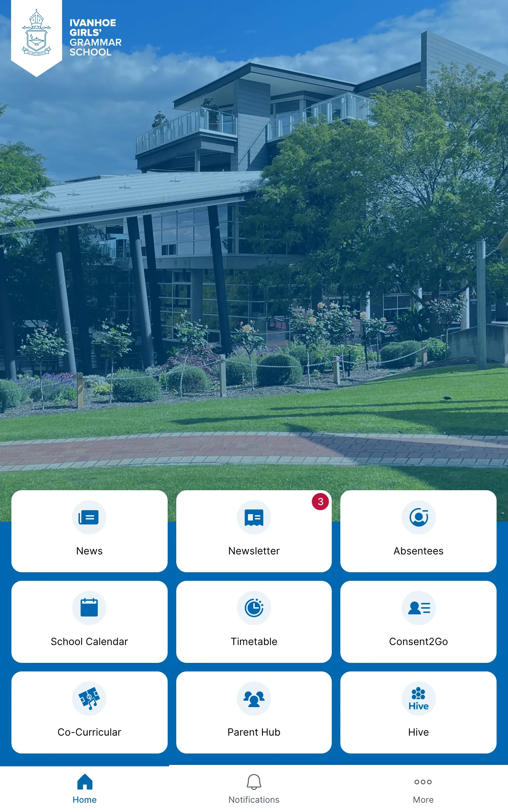Open the Notifications tab
Screen dimensions: 508x812
click(x=254, y=788)
